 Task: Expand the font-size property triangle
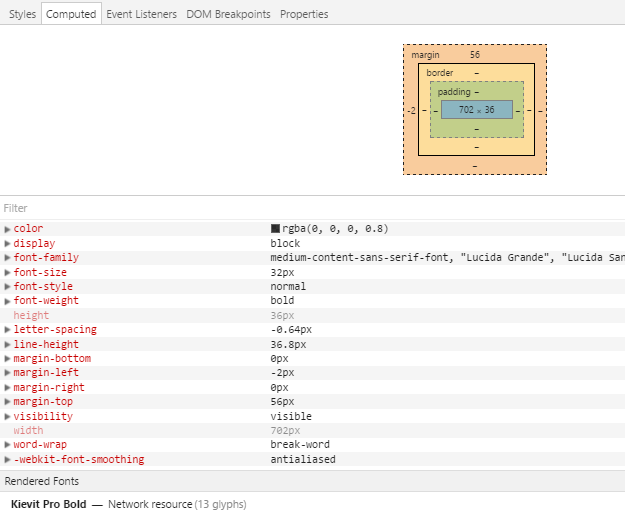tap(8, 272)
